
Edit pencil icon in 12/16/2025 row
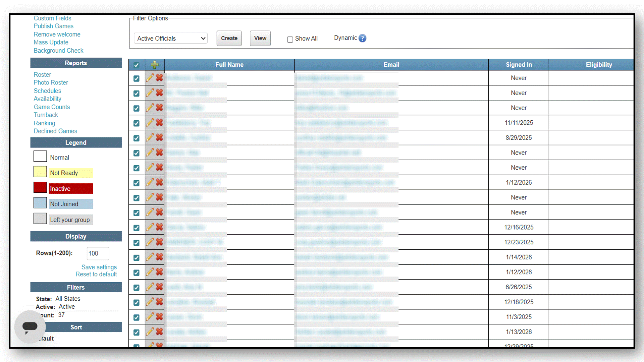pyautogui.click(x=150, y=227)
